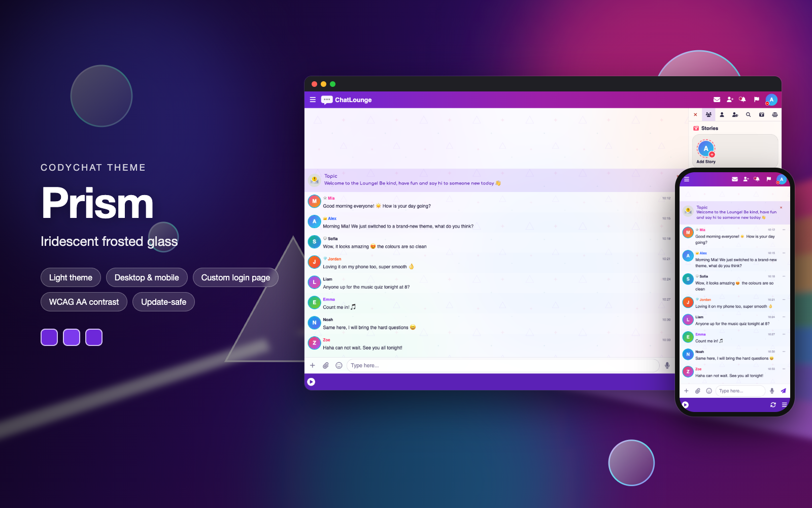Refresh chat using phone footer reload icon
812x508 pixels.
click(x=773, y=405)
